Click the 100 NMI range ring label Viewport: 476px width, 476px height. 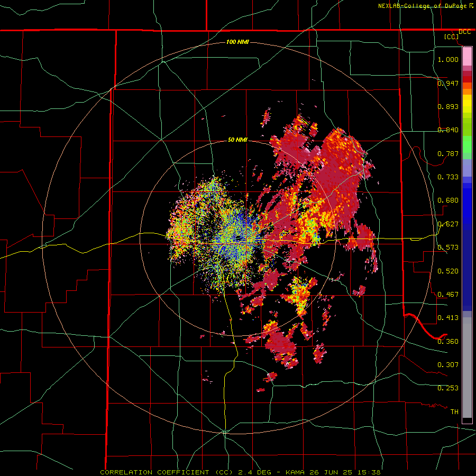pyautogui.click(x=237, y=42)
